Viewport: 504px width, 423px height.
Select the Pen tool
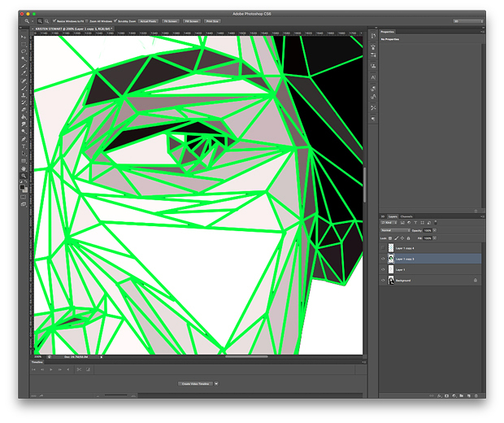pyautogui.click(x=24, y=139)
